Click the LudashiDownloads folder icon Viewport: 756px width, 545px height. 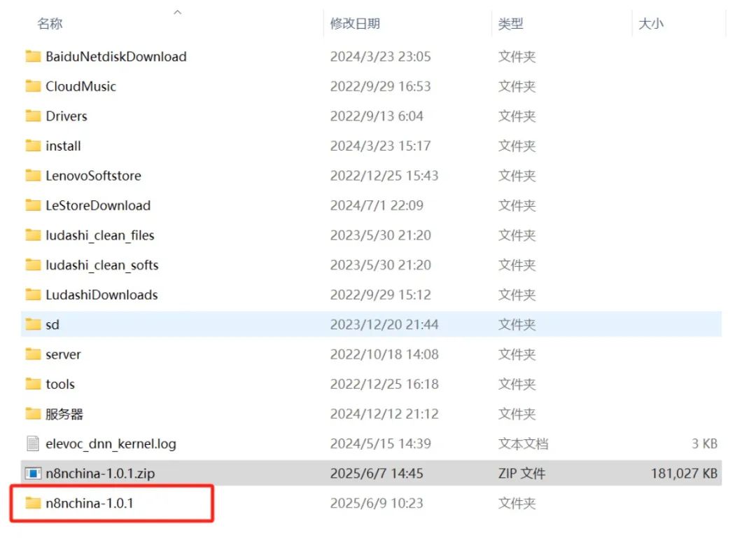pos(33,295)
